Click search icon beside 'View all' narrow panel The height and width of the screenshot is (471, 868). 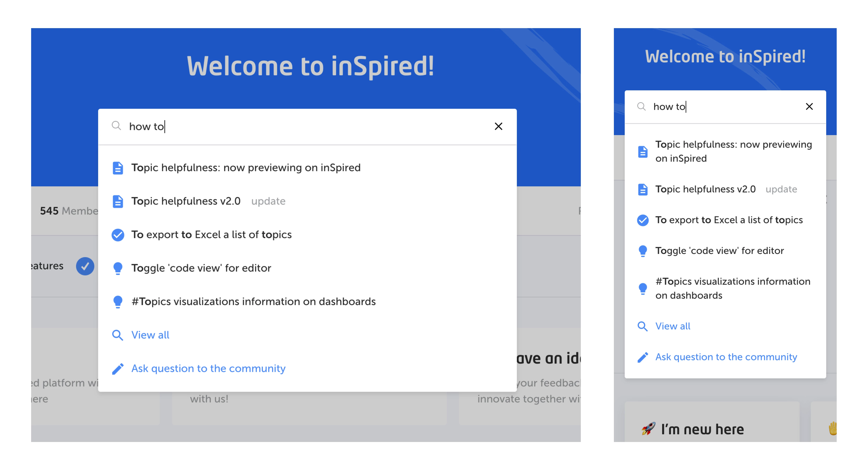click(643, 326)
